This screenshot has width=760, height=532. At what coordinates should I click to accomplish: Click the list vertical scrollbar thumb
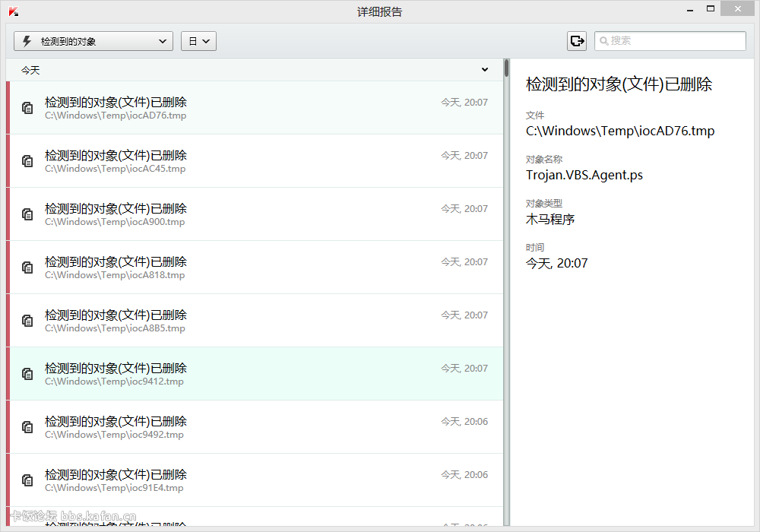click(506, 68)
